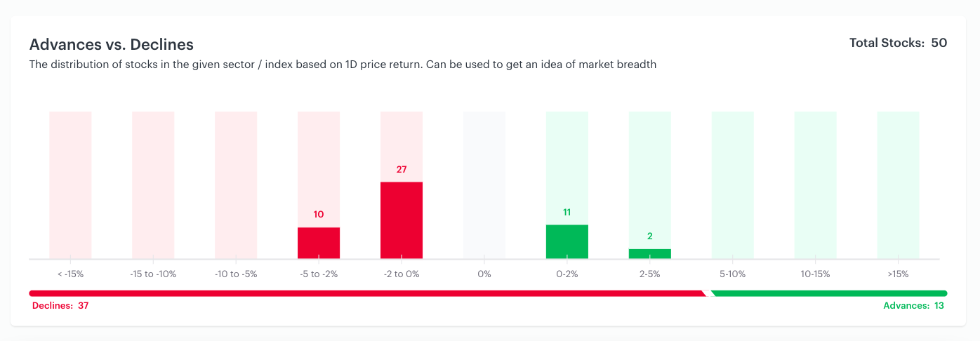The height and width of the screenshot is (341, 980).
Task: Click the small green 2-5% bar
Action: click(x=650, y=254)
